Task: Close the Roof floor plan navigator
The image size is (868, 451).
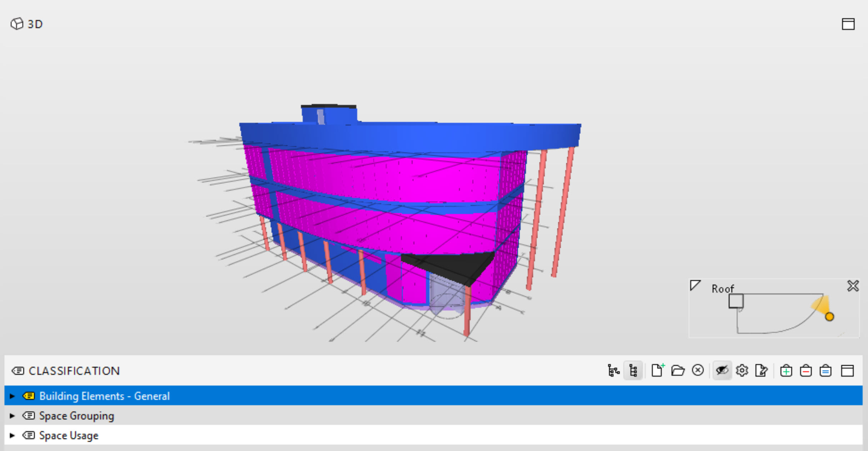Action: (x=853, y=286)
